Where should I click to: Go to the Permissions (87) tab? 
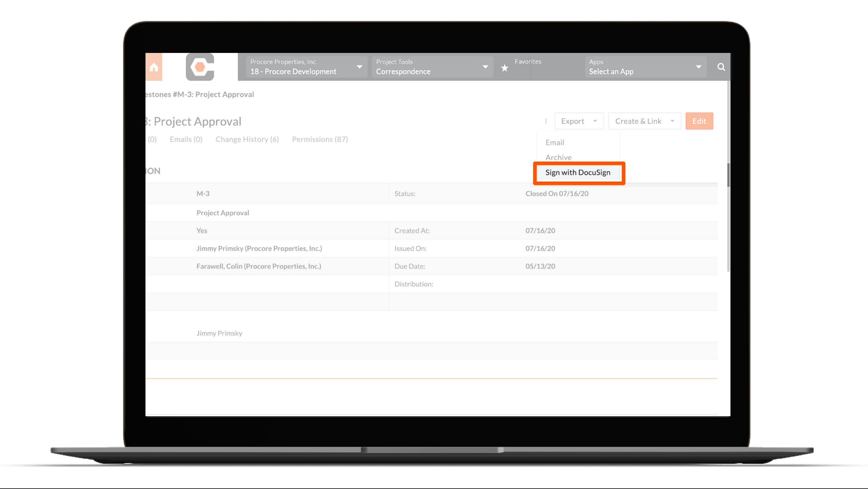320,139
